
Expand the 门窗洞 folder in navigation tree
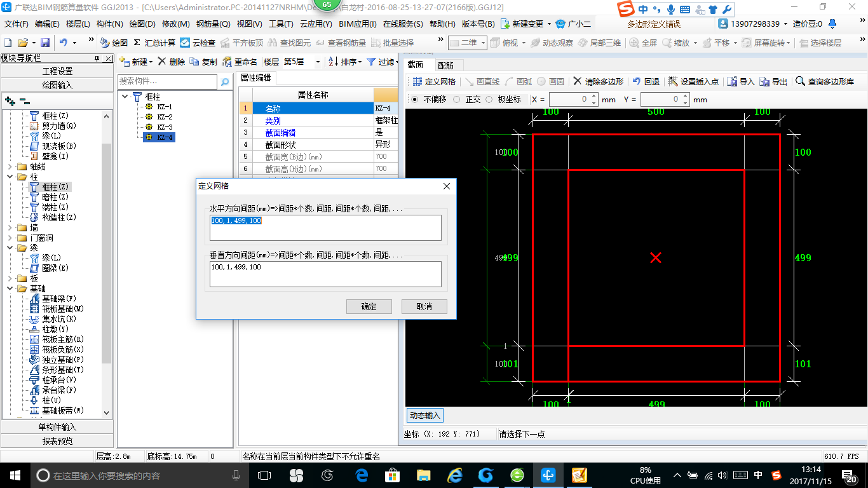pos(10,238)
